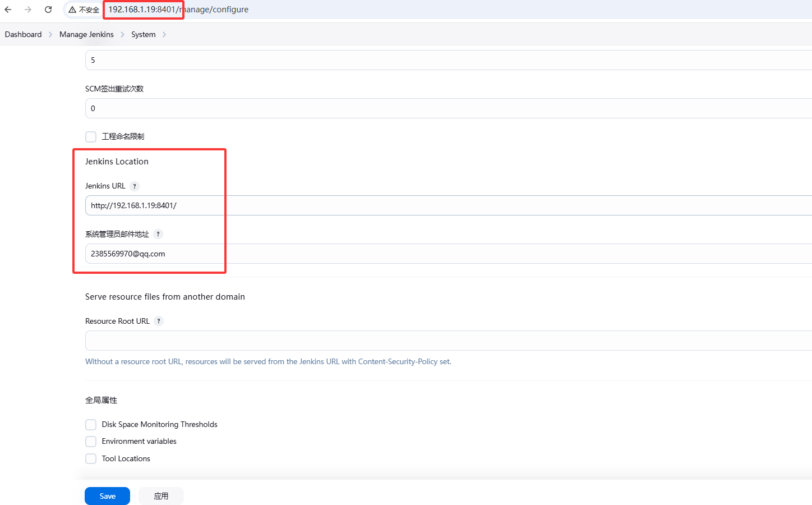Click the 应用 apply button
This screenshot has height=505, width=812.
coord(161,496)
